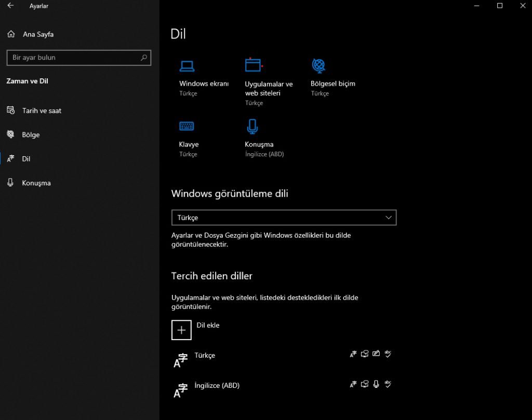Image resolution: width=532 pixels, height=420 pixels.
Task: Click the Uygulamalar ve web siteleri icon
Action: (x=254, y=65)
